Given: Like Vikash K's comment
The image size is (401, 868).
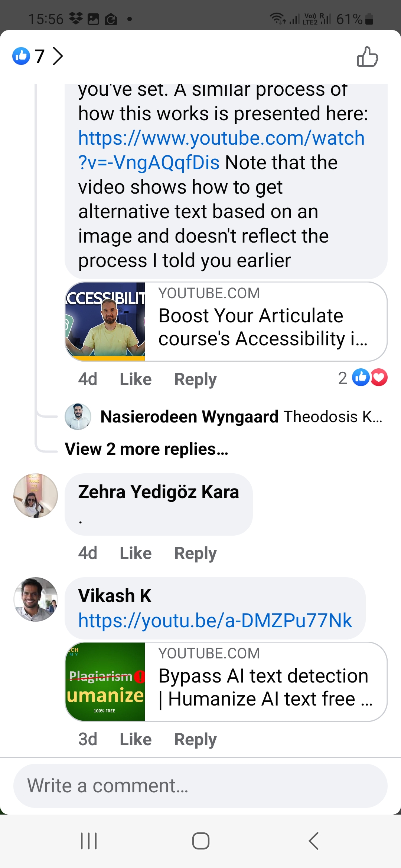Looking at the screenshot, I should (136, 739).
